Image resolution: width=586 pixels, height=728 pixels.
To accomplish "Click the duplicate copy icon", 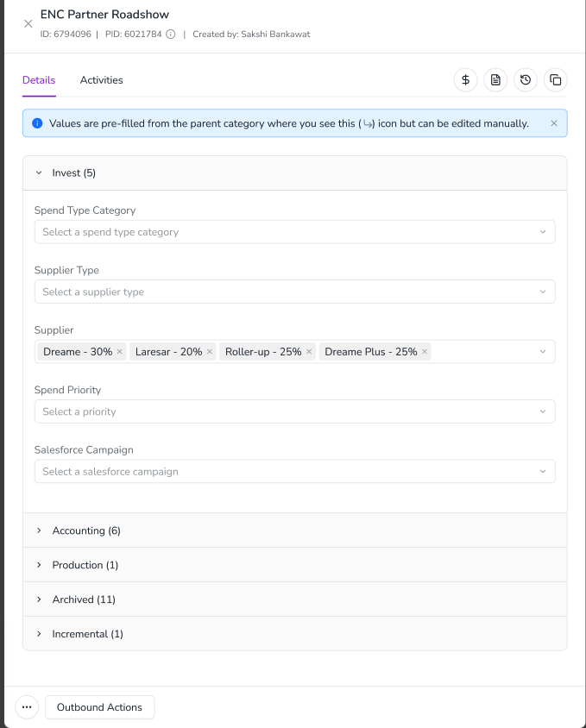I will pyautogui.click(x=555, y=80).
